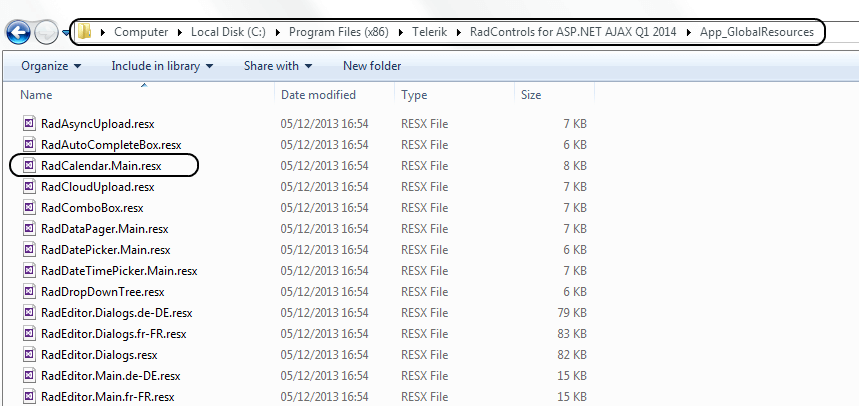Select the file name RadComboBox.resx
The width and height of the screenshot is (859, 406).
point(92,208)
